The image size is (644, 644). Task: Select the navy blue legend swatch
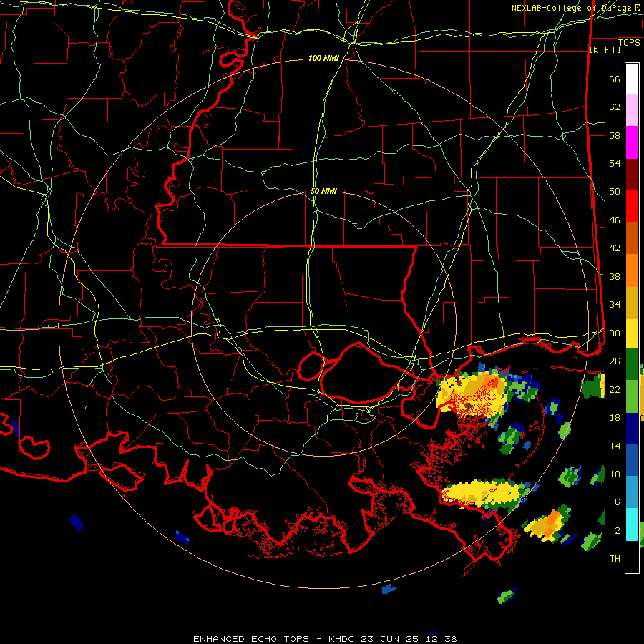coord(632,429)
